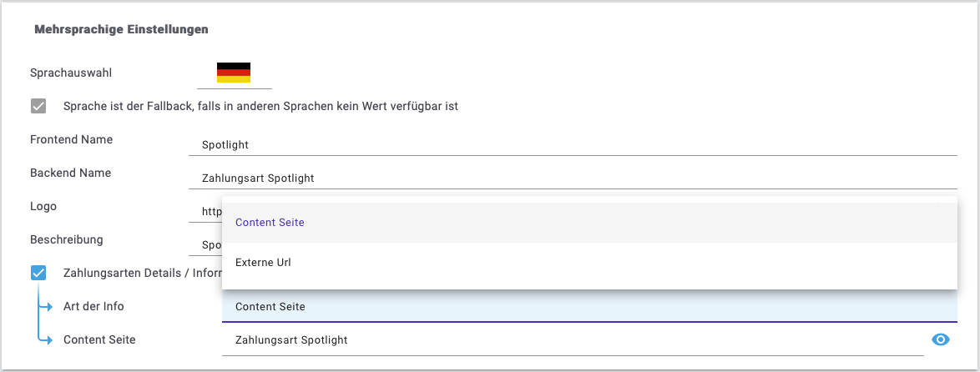Screen dimensions: 980x372
Task: Toggle the language fallback checkbox
Action: pos(38,107)
